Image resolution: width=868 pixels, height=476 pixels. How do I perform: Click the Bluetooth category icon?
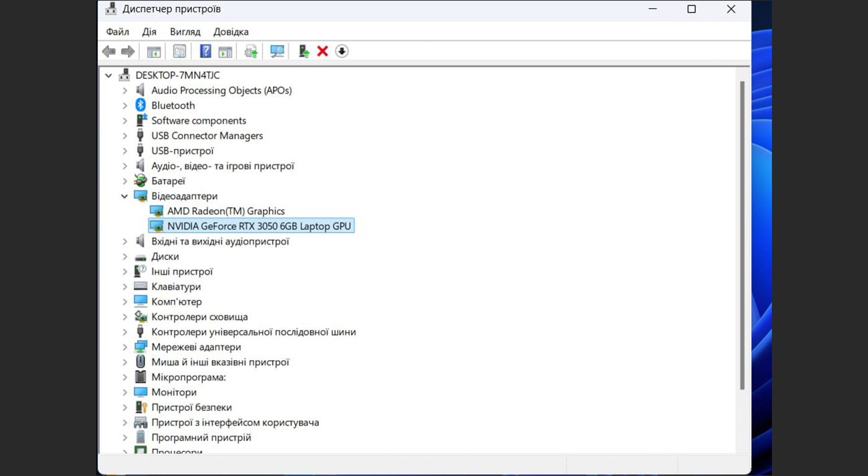point(141,105)
